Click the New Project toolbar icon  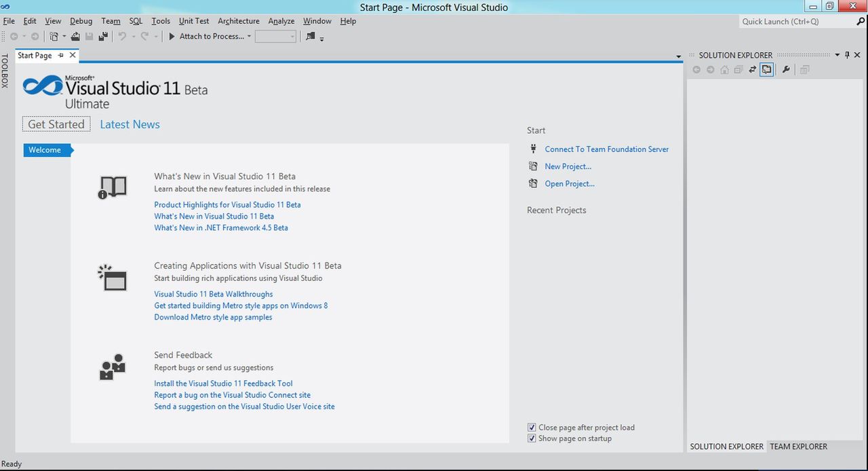[54, 36]
